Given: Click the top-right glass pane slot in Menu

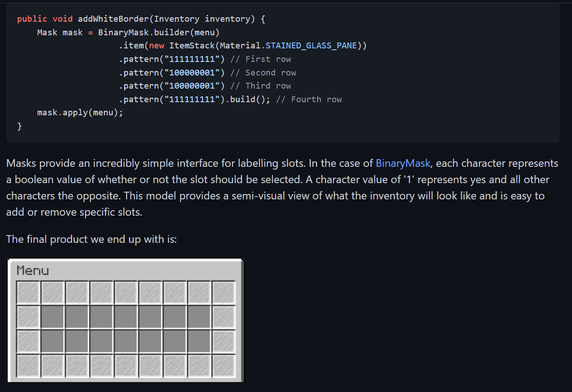Looking at the screenshot, I should [x=224, y=293].
